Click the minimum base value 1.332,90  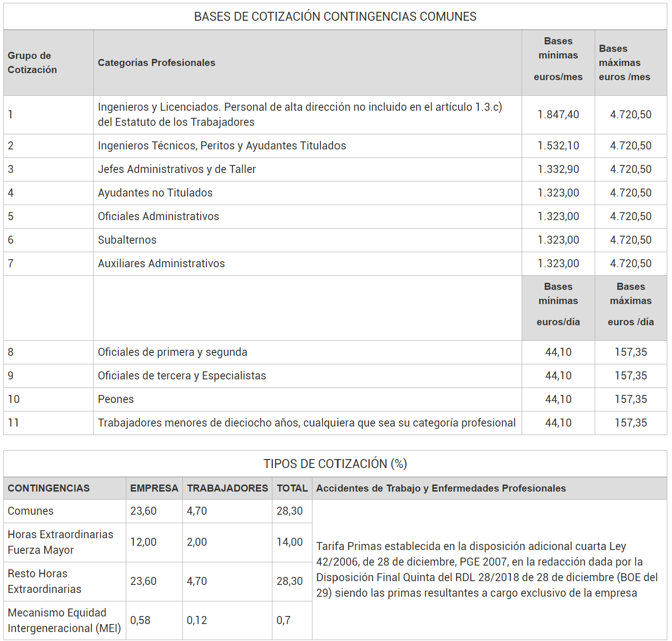point(558,169)
